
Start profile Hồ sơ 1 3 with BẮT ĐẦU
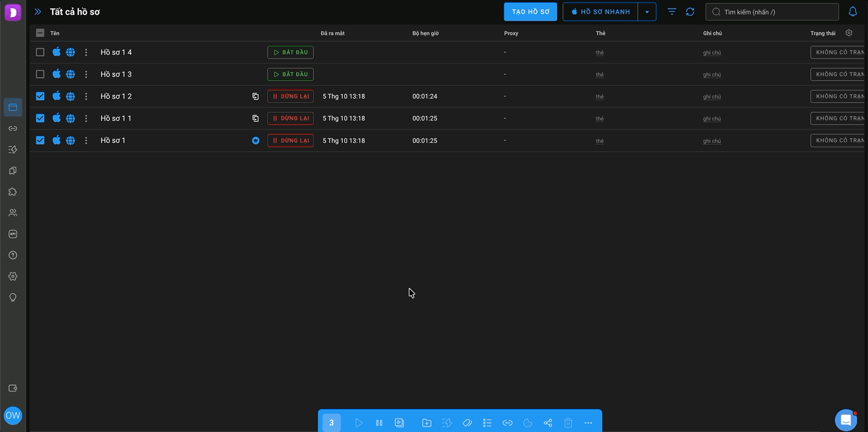[291, 74]
